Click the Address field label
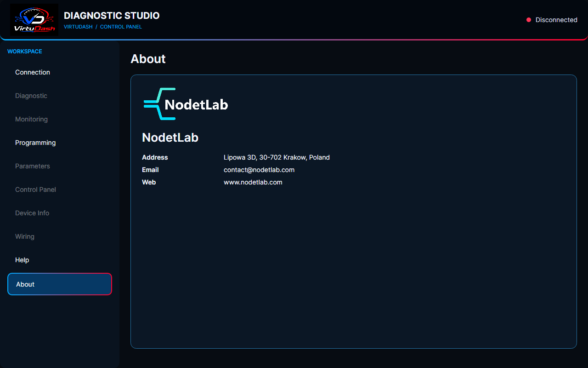Screen dimensions: 588x368 tap(155, 157)
